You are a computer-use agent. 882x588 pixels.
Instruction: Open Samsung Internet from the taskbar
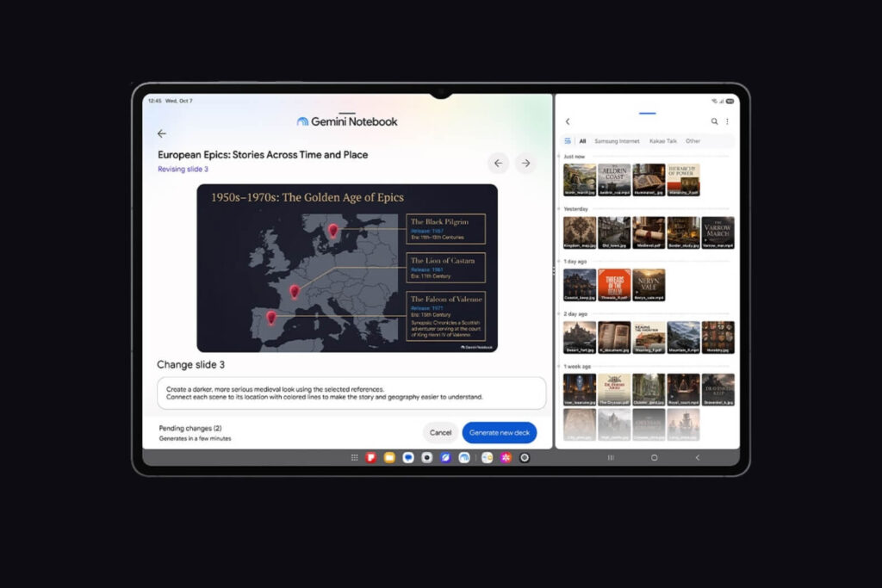pos(445,458)
